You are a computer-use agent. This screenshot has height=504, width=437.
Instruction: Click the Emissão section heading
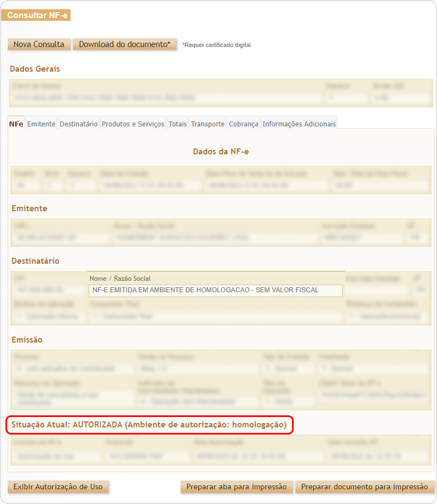(27, 340)
